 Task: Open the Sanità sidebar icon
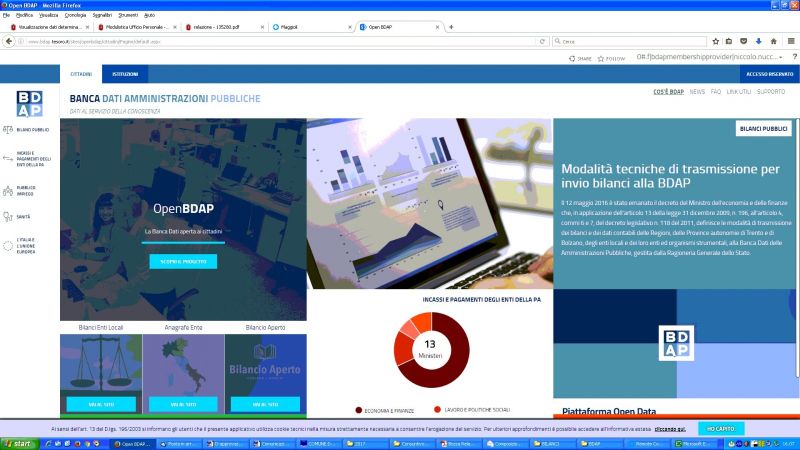pos(8,217)
